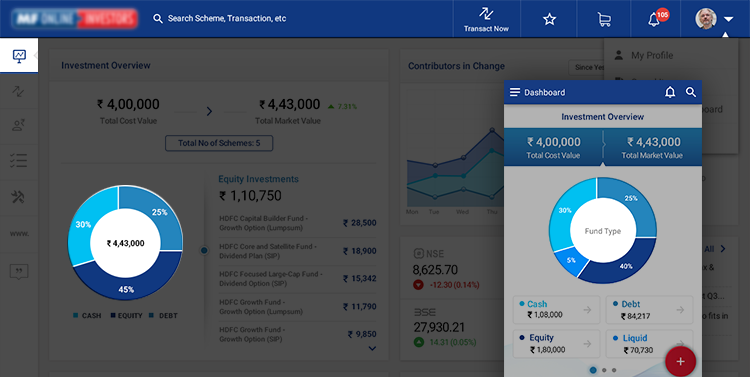Open the tools icon in sidebar
This screenshot has height=377, width=750.
coord(18,197)
